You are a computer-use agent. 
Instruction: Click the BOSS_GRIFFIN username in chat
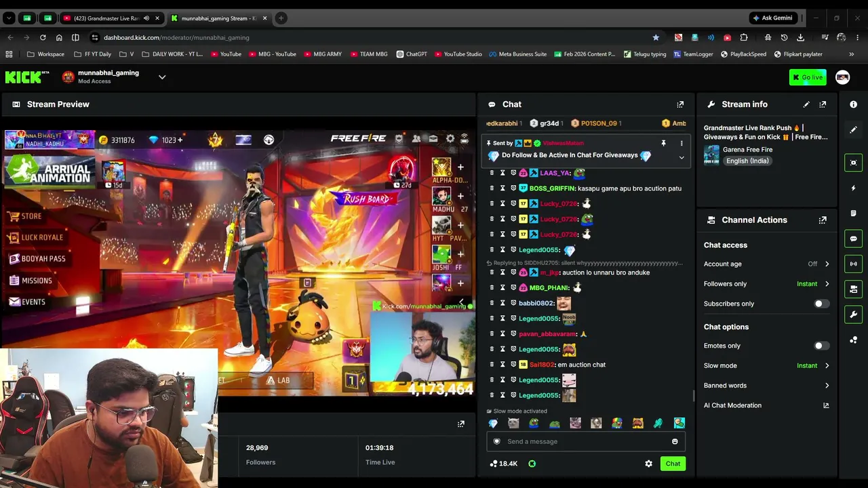coord(552,188)
